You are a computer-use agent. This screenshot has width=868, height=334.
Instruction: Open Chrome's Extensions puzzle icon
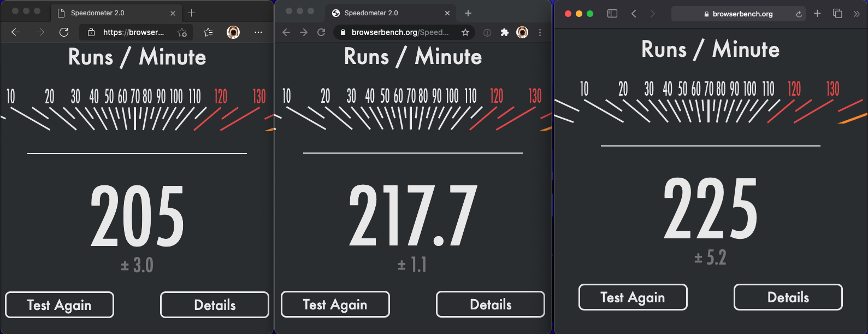pyautogui.click(x=505, y=32)
